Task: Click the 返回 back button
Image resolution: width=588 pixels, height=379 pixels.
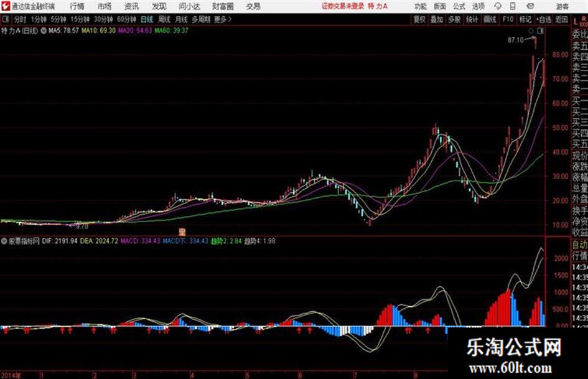Action: pyautogui.click(x=561, y=19)
